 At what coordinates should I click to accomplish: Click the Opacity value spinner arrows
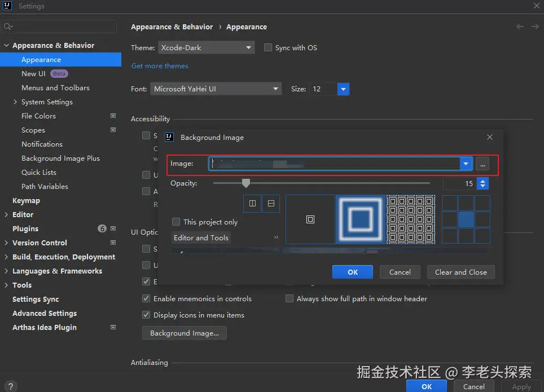(x=482, y=183)
